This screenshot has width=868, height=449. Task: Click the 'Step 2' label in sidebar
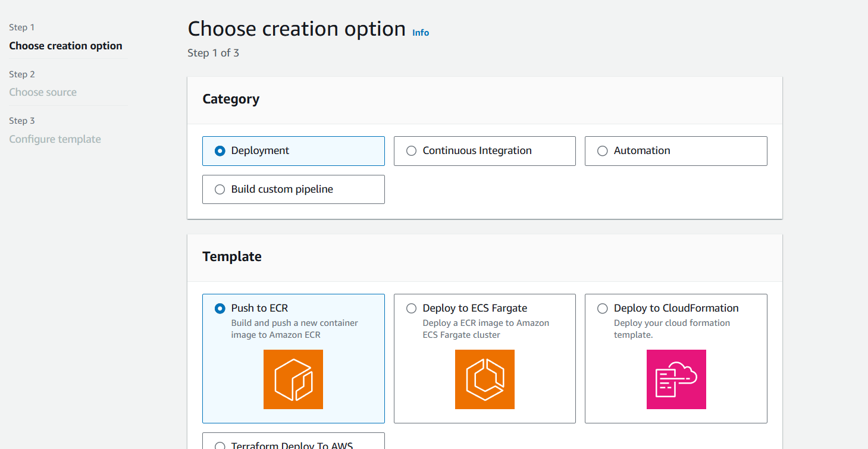point(22,74)
